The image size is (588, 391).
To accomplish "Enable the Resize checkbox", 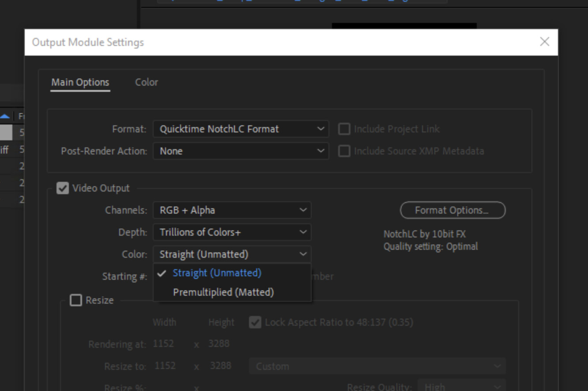I will [x=76, y=301].
